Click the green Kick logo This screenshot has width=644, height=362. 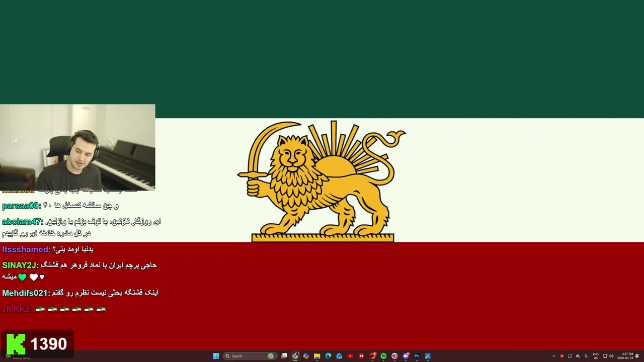pos(16,344)
